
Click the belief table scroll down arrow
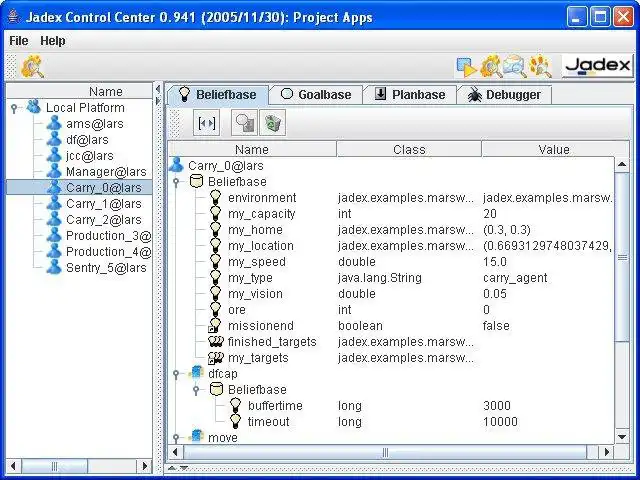pos(622,437)
